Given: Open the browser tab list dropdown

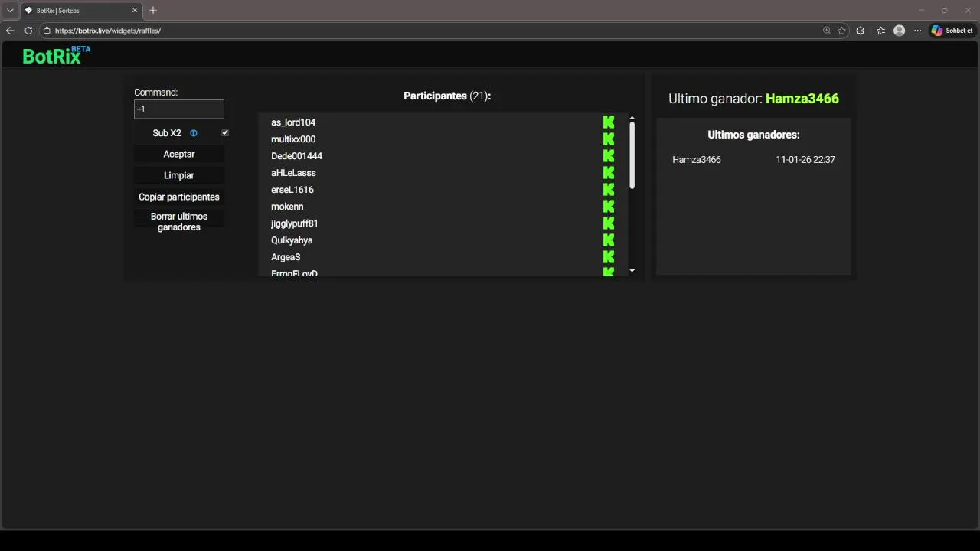Looking at the screenshot, I should tap(10, 10).
